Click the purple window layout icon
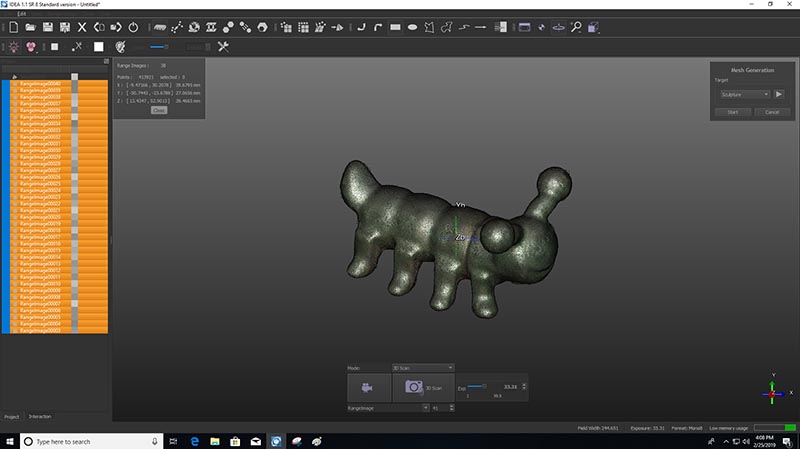Image resolution: width=800 pixels, height=449 pixels. (524, 27)
